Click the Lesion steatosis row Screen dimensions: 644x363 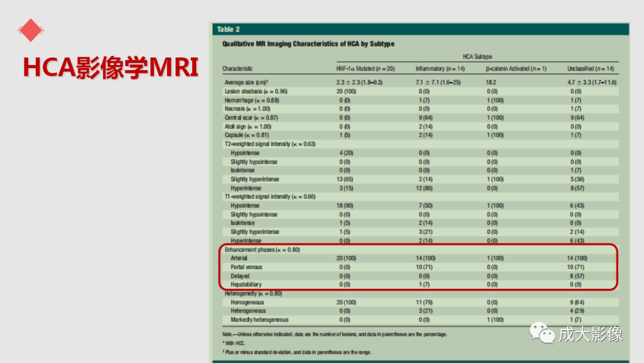pos(420,91)
